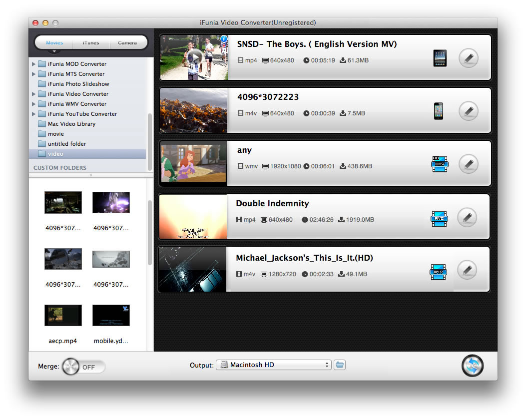Open the M4V output format icon for Michael_Jackson's video
The width and height of the screenshot is (526, 420).
tap(438, 272)
